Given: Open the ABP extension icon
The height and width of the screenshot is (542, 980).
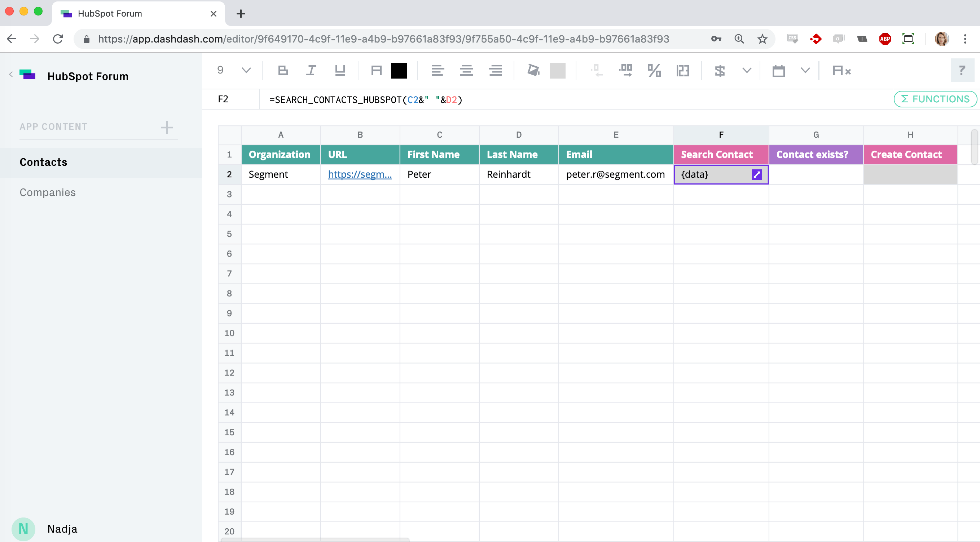Looking at the screenshot, I should [x=885, y=39].
